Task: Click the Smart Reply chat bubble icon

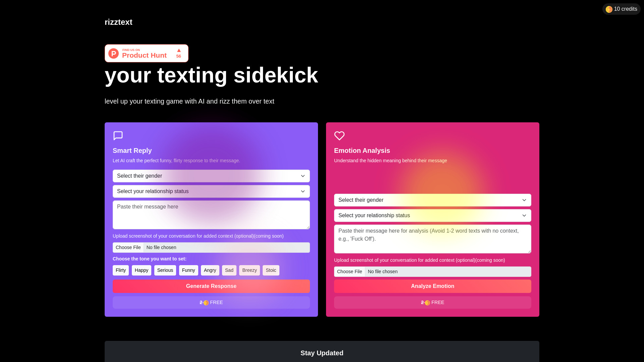Action: [x=118, y=136]
